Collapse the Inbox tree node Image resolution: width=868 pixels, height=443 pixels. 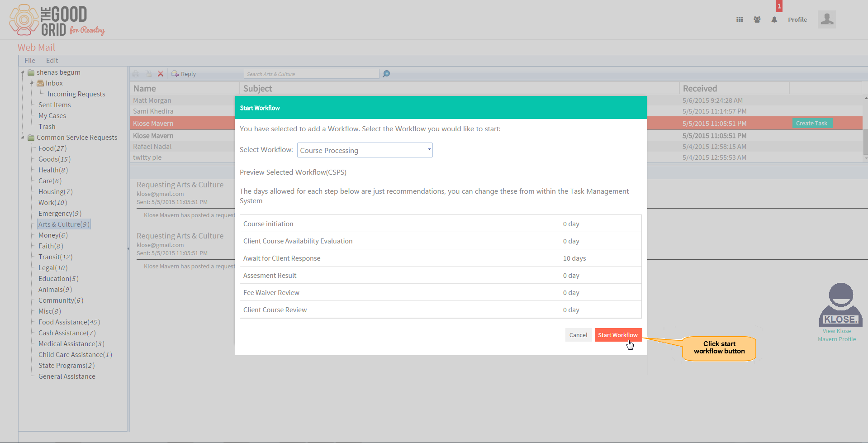32,83
